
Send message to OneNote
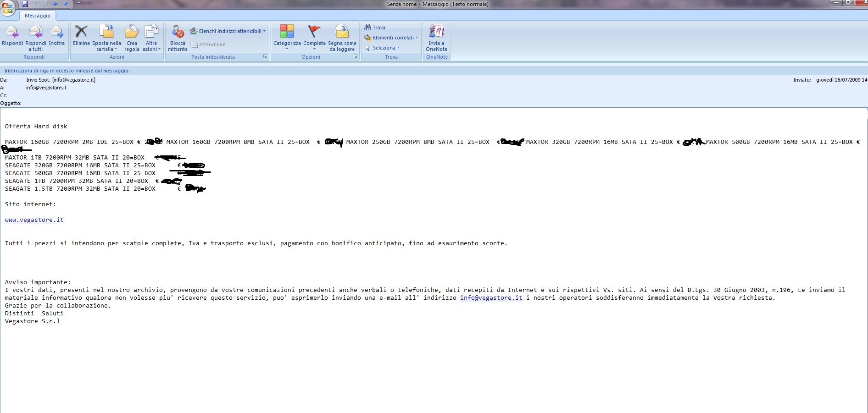coord(436,38)
